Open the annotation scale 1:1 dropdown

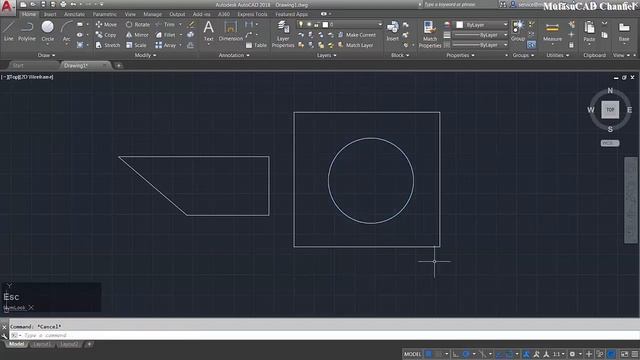point(558,354)
